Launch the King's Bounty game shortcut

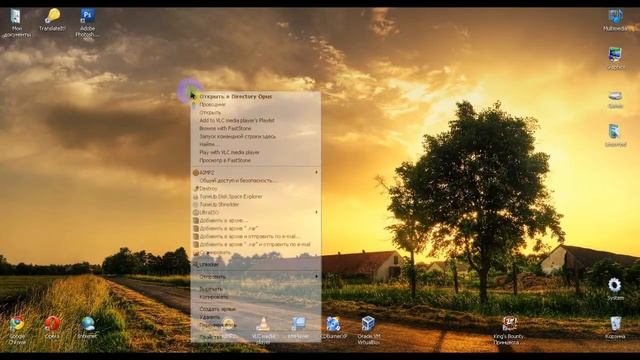[x=509, y=330]
